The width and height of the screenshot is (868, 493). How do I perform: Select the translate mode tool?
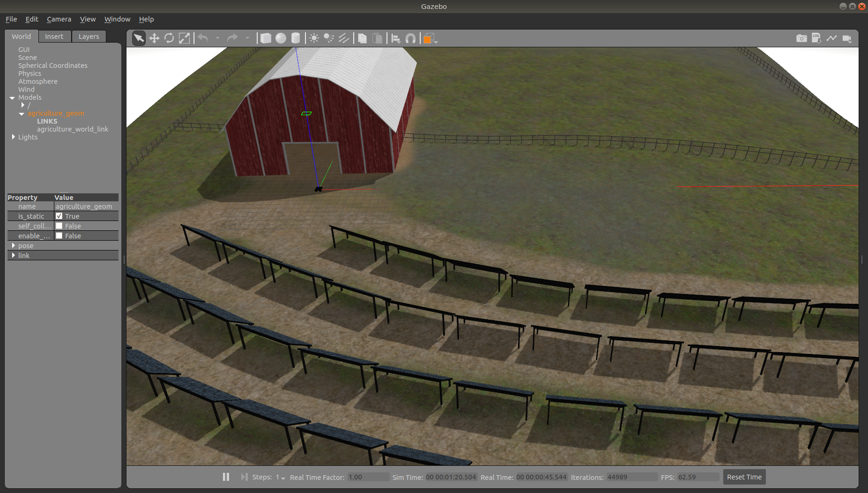[154, 38]
